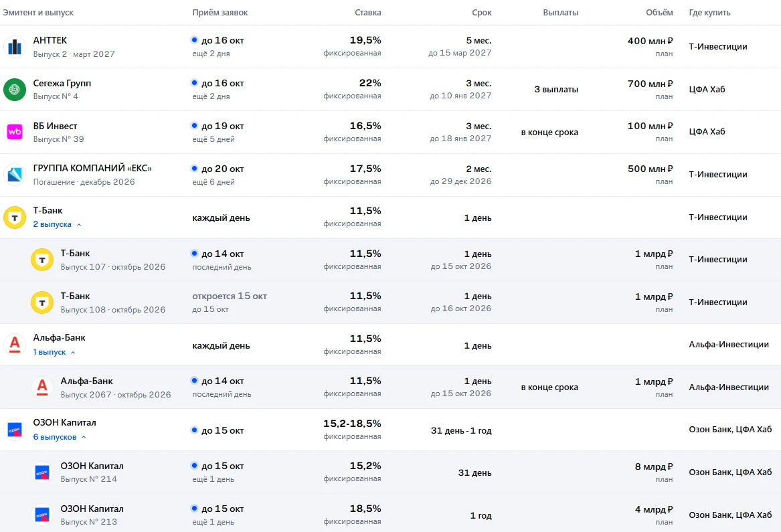Click до 20 окт application deadline
The width and height of the screenshot is (781, 532).
(x=222, y=169)
